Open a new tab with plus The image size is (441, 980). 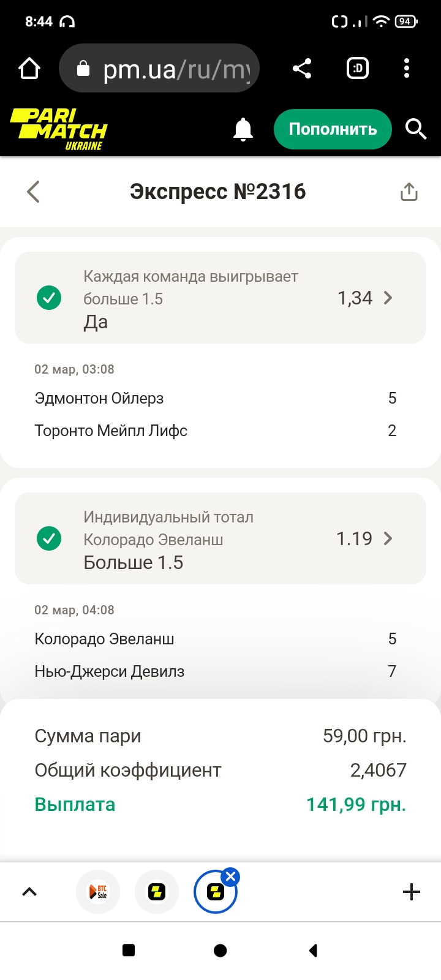pos(412,892)
